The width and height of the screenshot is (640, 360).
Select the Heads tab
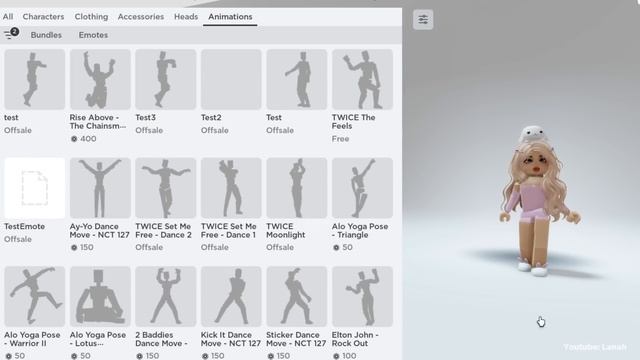coord(186,17)
